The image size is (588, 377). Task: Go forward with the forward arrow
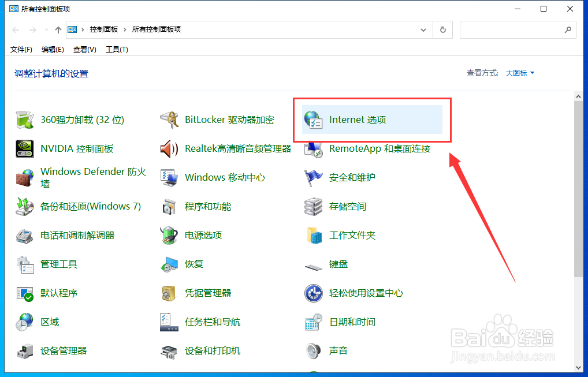point(33,30)
